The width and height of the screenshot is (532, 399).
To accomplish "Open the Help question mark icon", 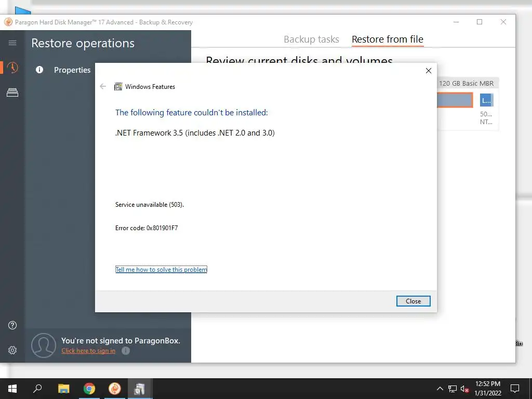I will [x=12, y=325].
